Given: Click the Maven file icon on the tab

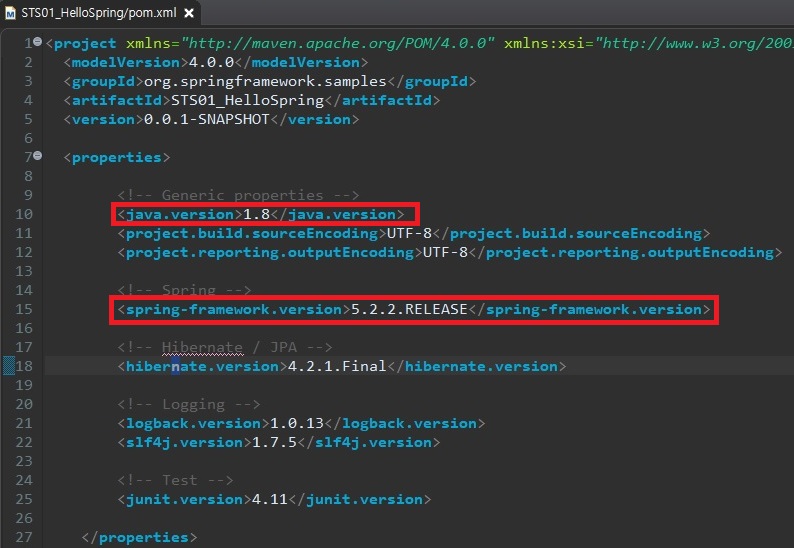Looking at the screenshot, I should click(x=10, y=13).
